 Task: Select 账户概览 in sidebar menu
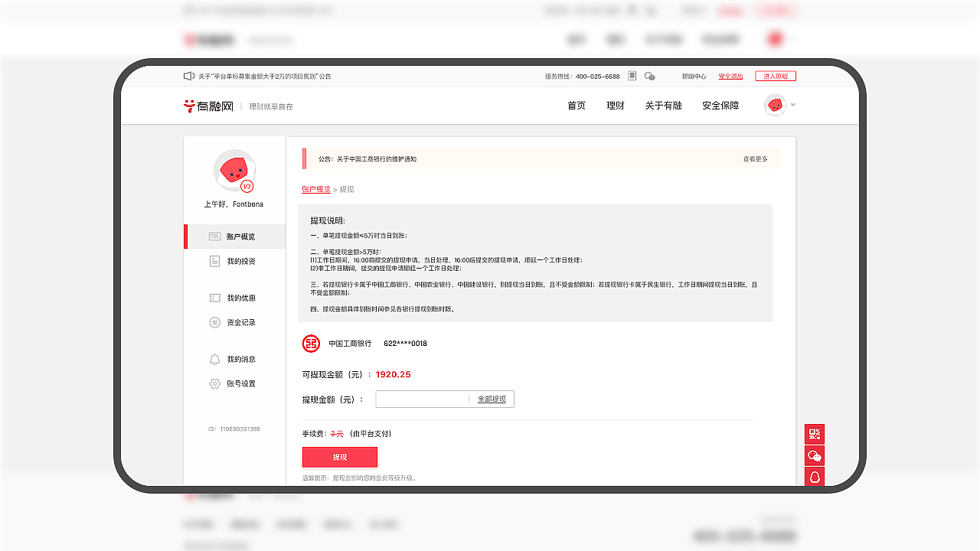(x=234, y=236)
